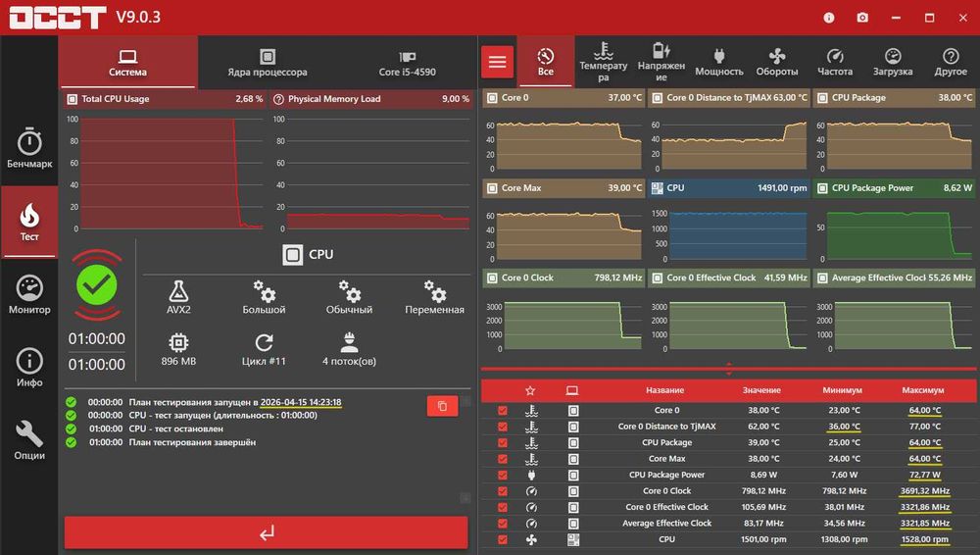
Task: Uncheck the CPU fan rpm row checkbox
Action: coord(503,539)
